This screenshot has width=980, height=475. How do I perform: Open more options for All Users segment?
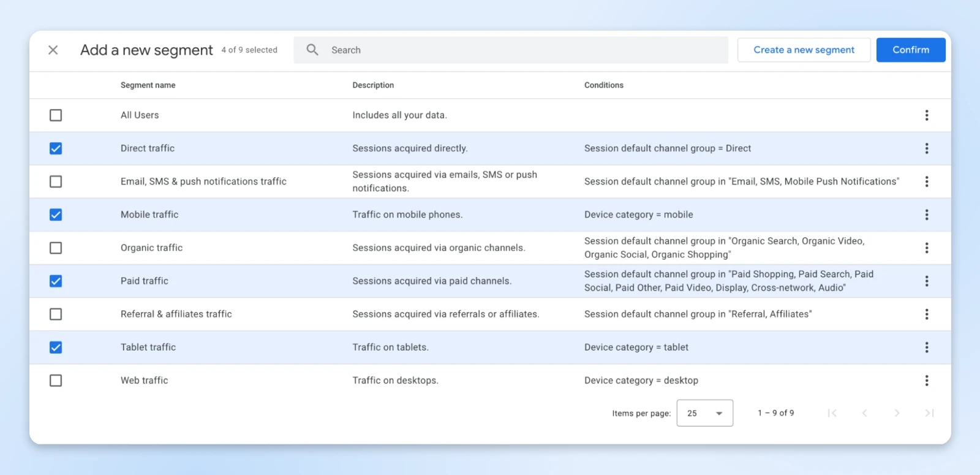click(x=926, y=115)
